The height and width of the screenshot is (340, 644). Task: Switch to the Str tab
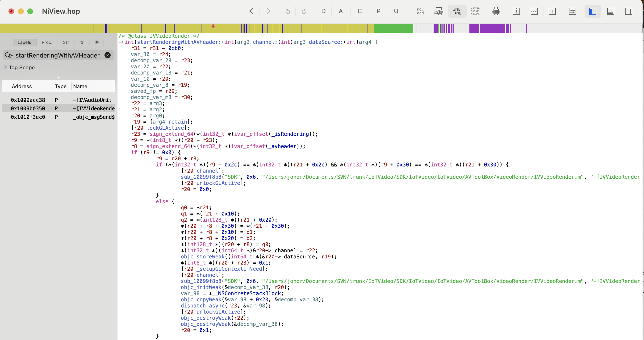tap(66, 42)
